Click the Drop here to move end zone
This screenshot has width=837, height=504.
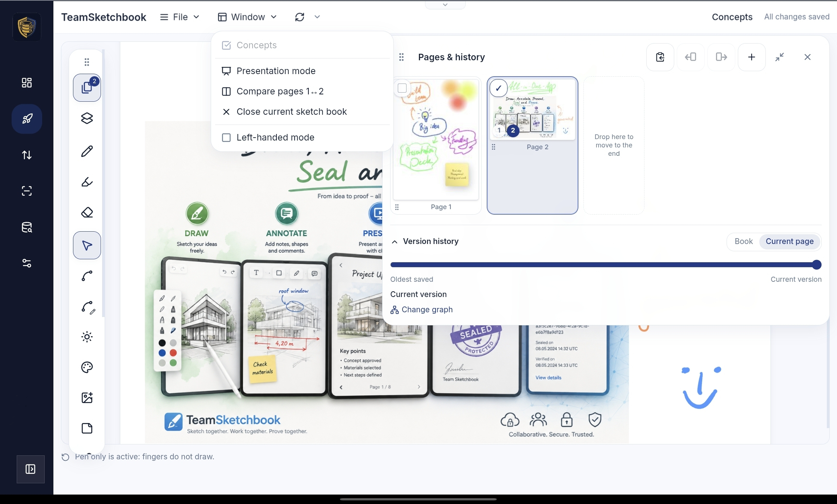[614, 145]
